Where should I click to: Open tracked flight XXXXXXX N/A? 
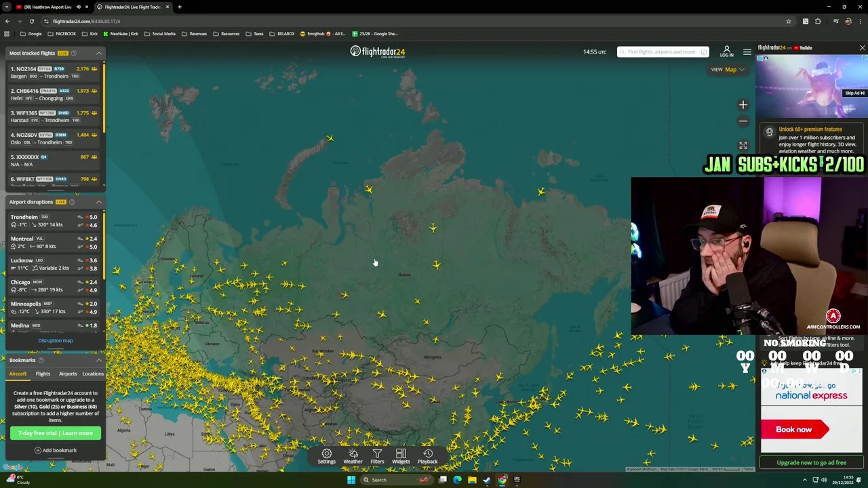click(x=54, y=160)
